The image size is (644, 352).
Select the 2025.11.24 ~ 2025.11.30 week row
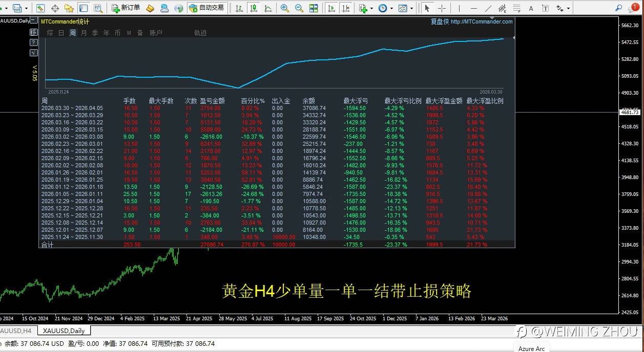click(x=277, y=237)
